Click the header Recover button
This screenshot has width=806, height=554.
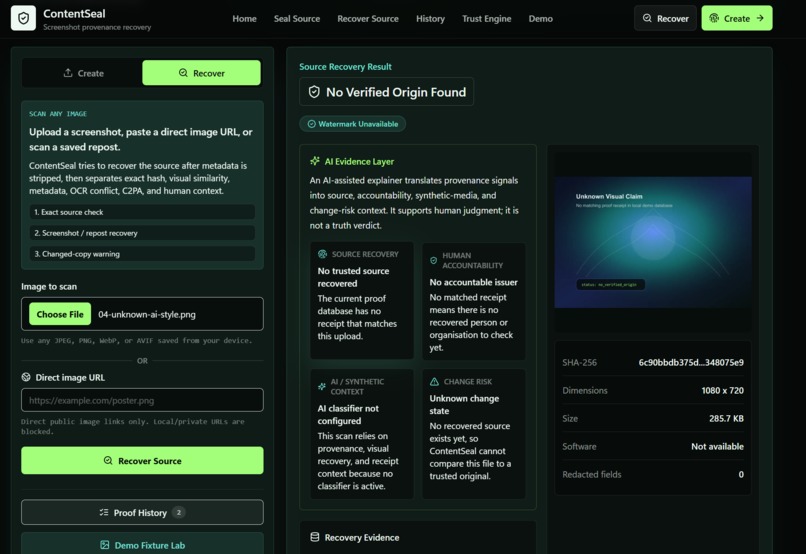coord(665,19)
